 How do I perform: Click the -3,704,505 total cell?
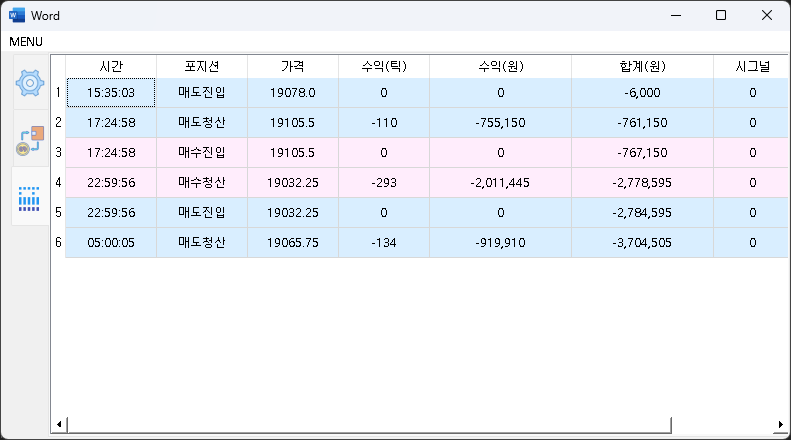642,242
